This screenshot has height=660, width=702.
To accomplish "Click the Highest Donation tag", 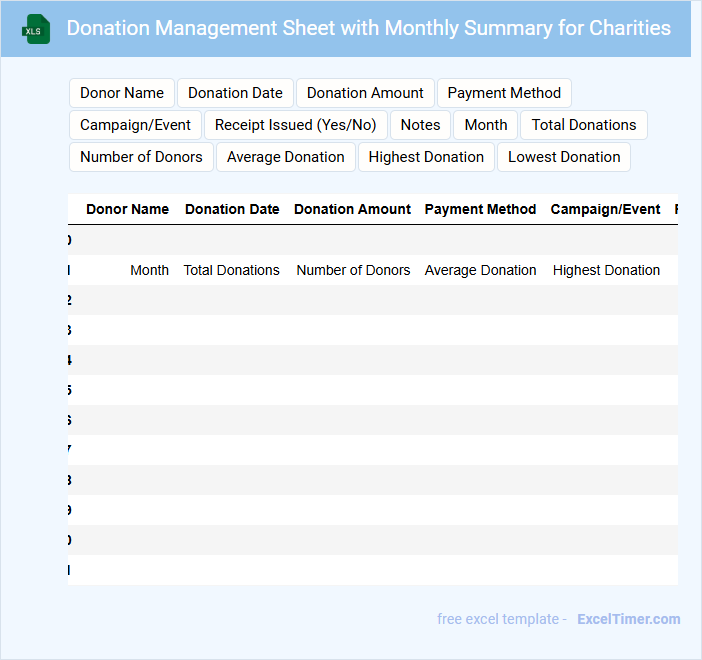I will (426, 157).
